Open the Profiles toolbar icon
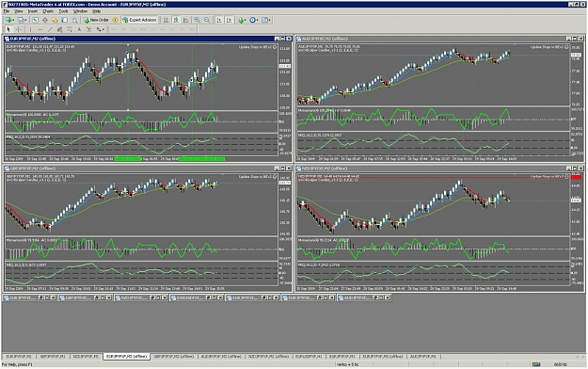The height and width of the screenshot is (369, 588). click(x=21, y=20)
